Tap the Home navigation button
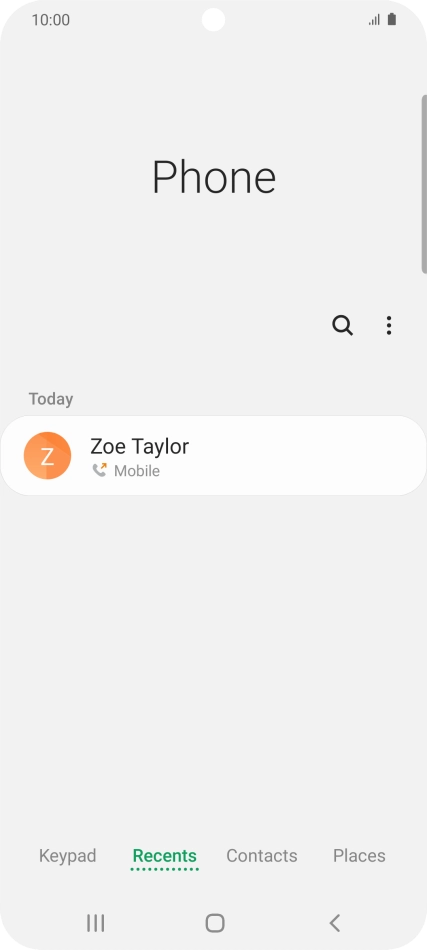Image resolution: width=427 pixels, height=950 pixels. click(215, 923)
